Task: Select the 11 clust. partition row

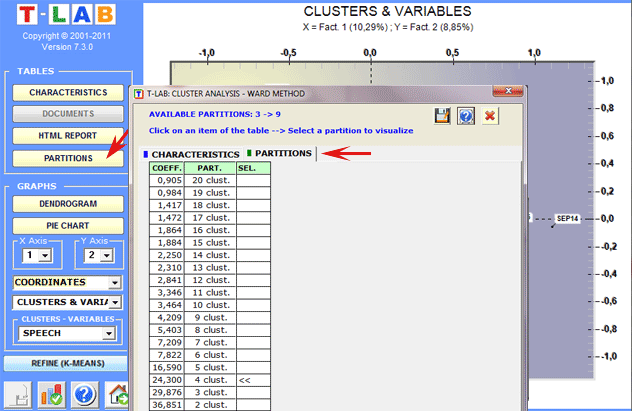Action: (210, 293)
